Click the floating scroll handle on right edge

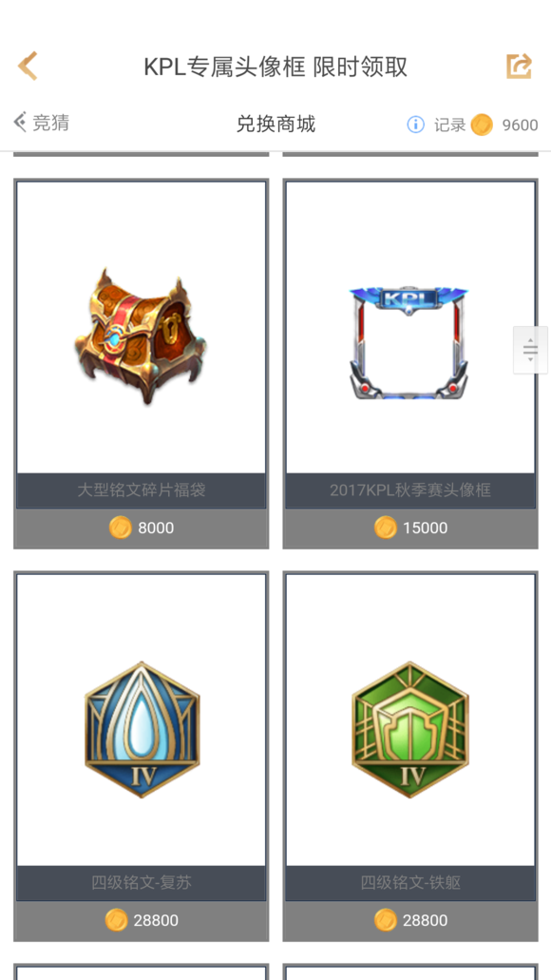pyautogui.click(x=530, y=350)
